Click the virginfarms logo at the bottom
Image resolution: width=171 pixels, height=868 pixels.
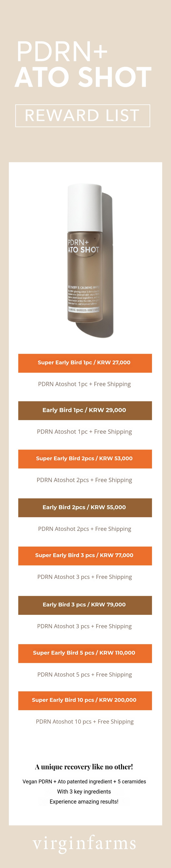coord(84,844)
